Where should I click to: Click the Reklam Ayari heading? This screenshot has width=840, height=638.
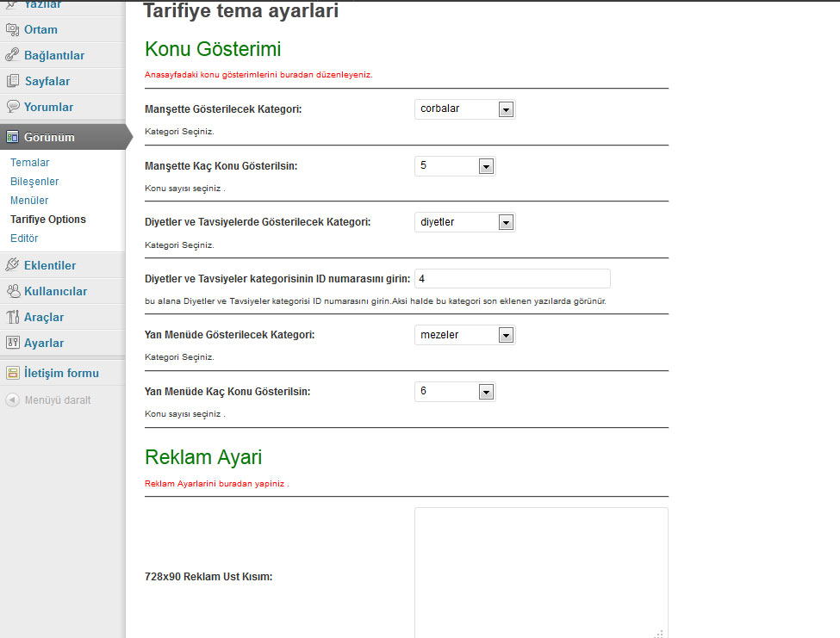click(203, 458)
